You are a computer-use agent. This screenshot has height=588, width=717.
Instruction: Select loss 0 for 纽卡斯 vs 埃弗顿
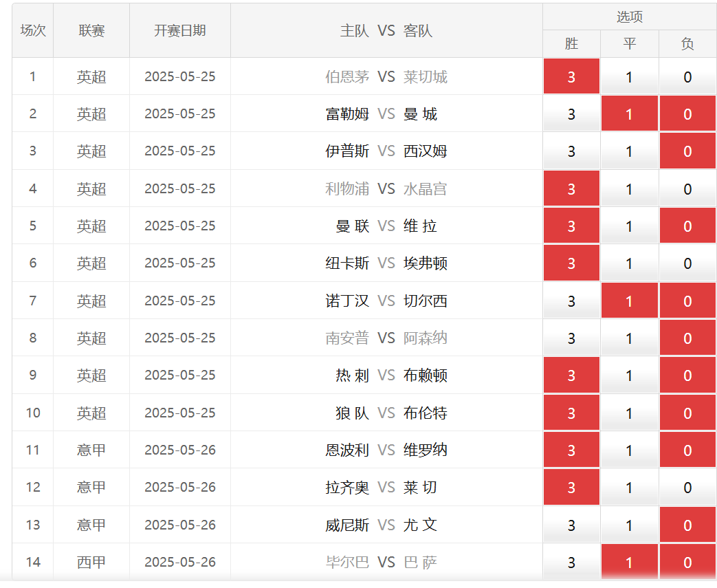(x=687, y=263)
